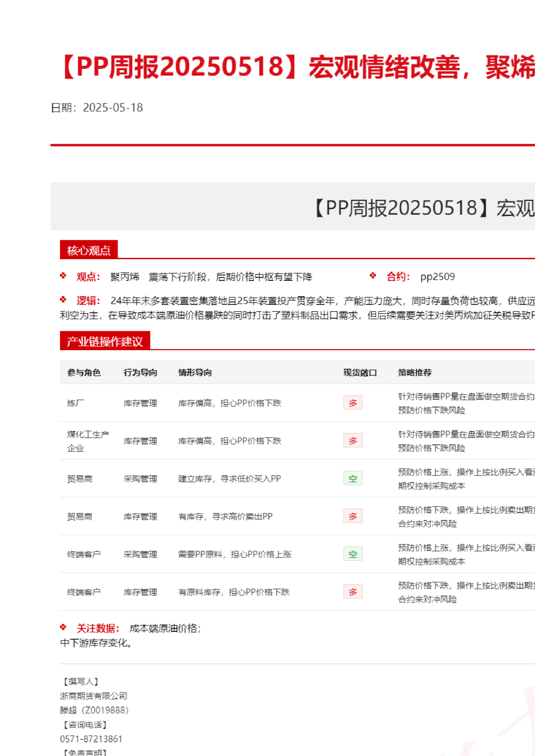535x756 pixels.
Task: Click the 多 badge in the 炼厂 row
Action: point(353,403)
